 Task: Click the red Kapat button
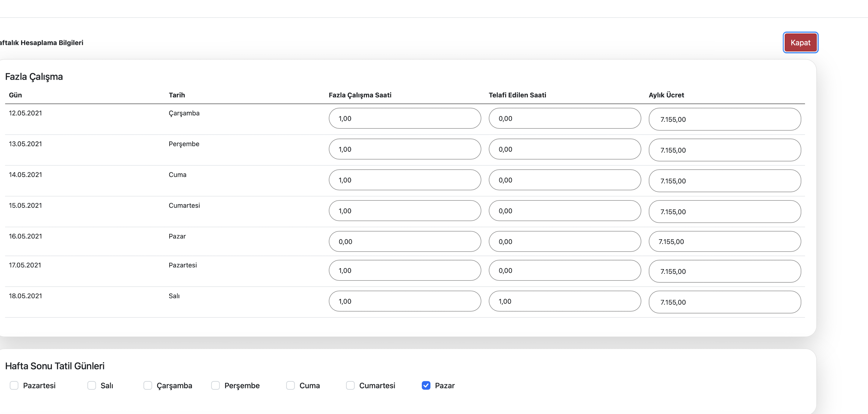800,43
